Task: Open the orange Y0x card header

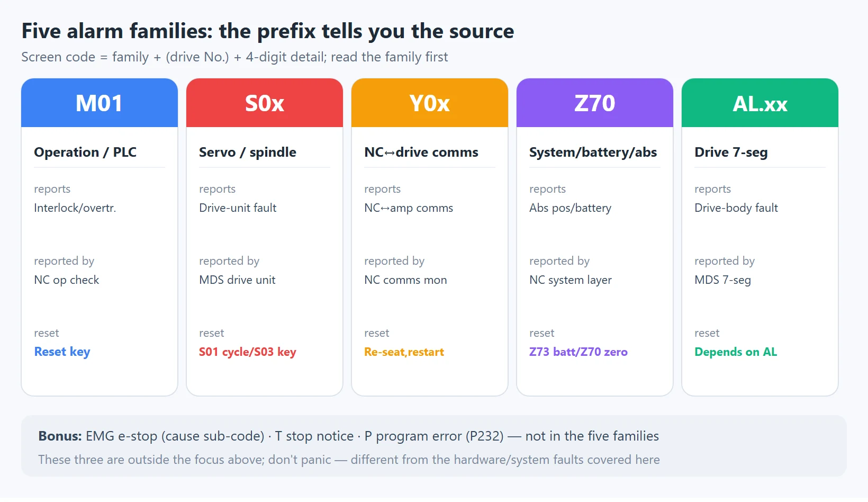Action: click(430, 103)
